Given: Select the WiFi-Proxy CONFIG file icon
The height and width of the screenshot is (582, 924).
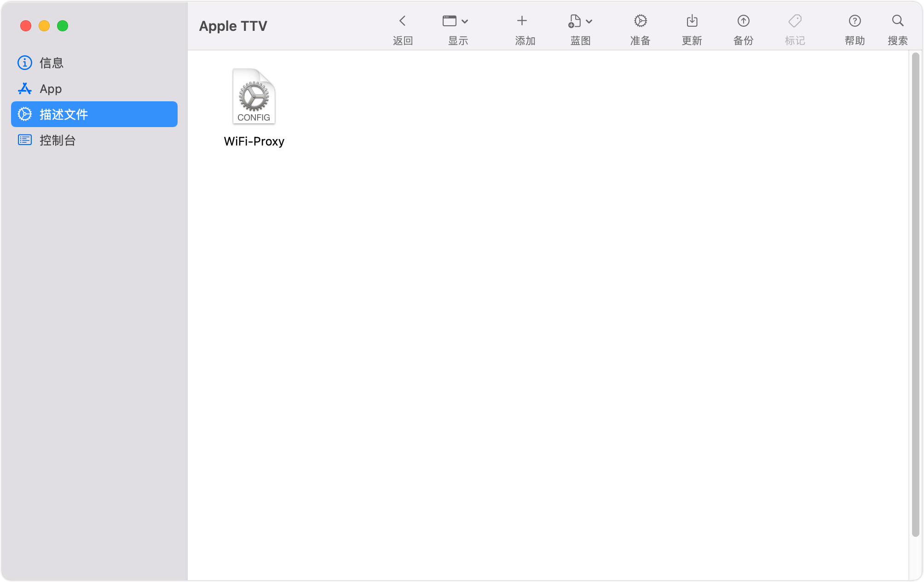Looking at the screenshot, I should (x=254, y=97).
